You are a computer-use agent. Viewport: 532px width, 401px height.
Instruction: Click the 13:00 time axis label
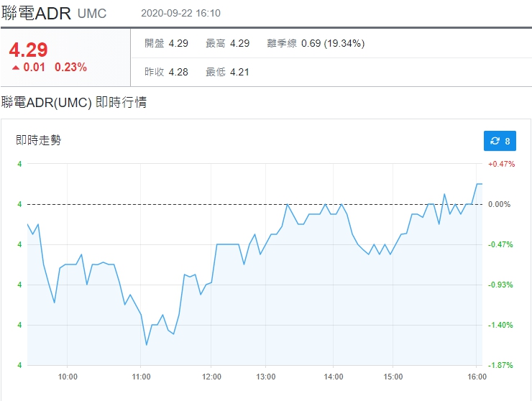(266, 376)
